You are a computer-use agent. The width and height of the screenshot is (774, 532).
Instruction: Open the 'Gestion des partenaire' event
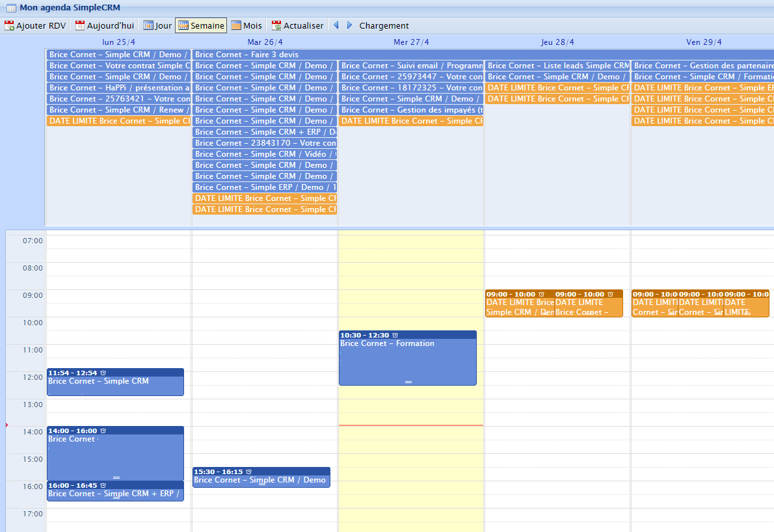click(703, 66)
